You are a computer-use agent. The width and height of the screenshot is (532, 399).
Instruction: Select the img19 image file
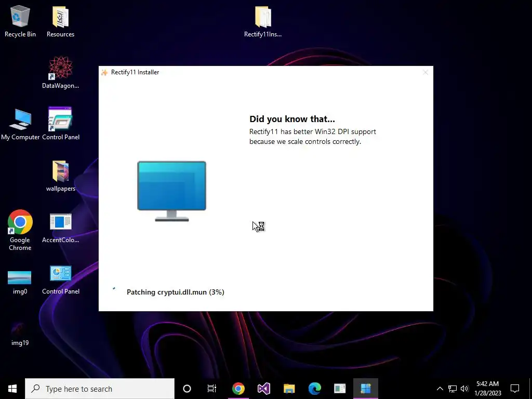pos(20,333)
